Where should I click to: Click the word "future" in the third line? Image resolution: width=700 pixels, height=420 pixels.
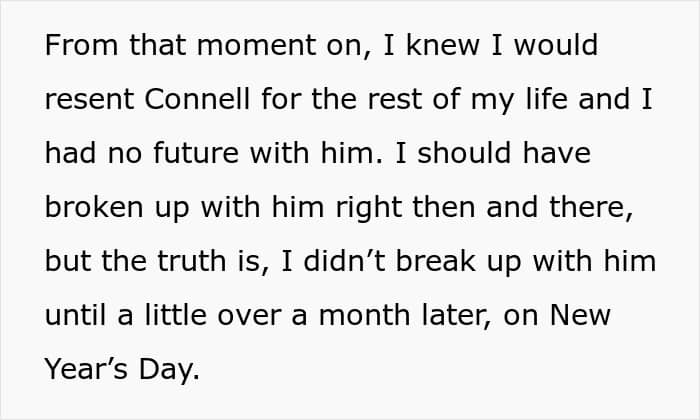click(x=196, y=153)
